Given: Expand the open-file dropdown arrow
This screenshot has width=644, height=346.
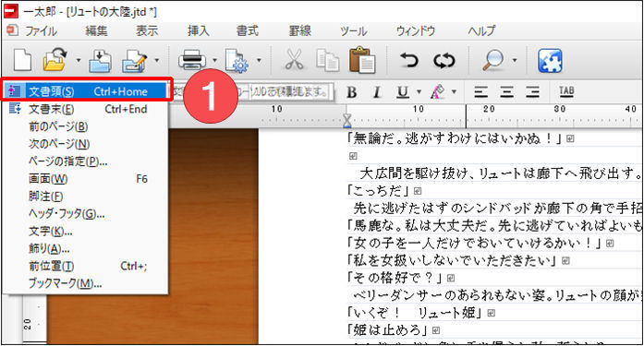Looking at the screenshot, I should coord(78,60).
